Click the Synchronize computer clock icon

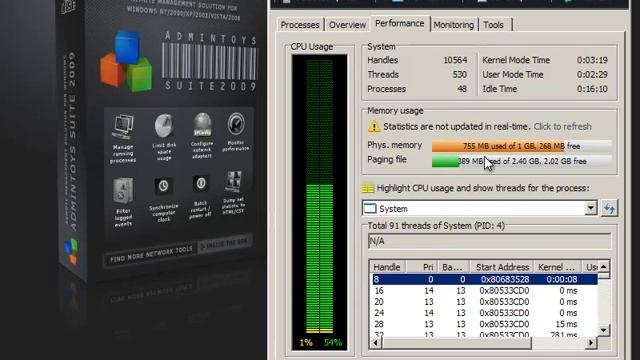[x=163, y=187]
